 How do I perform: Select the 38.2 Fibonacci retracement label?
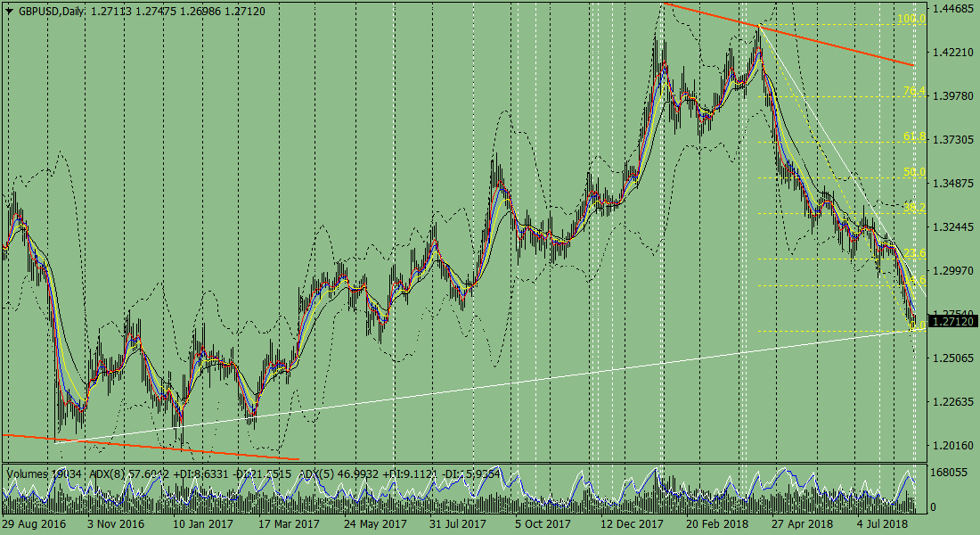[913, 208]
